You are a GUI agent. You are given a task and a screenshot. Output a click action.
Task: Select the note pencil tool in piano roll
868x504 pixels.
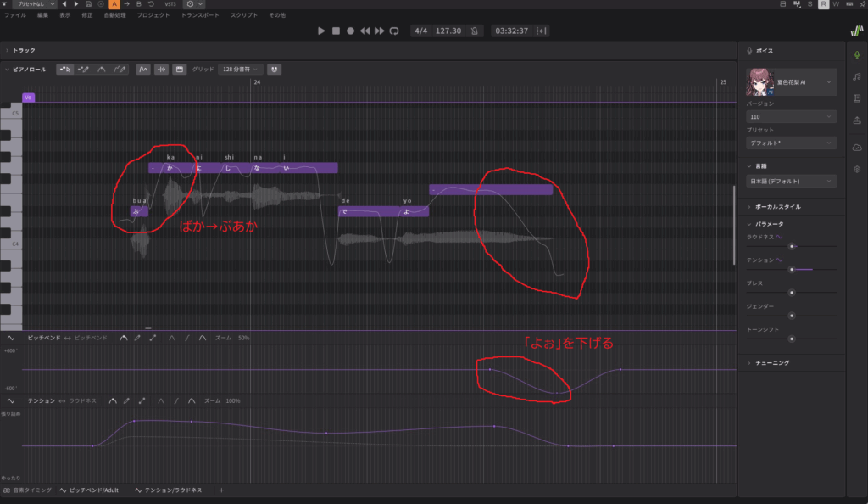(83, 70)
